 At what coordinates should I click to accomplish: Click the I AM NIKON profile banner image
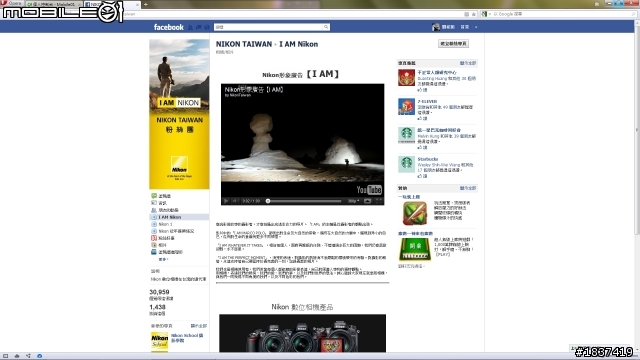179,114
